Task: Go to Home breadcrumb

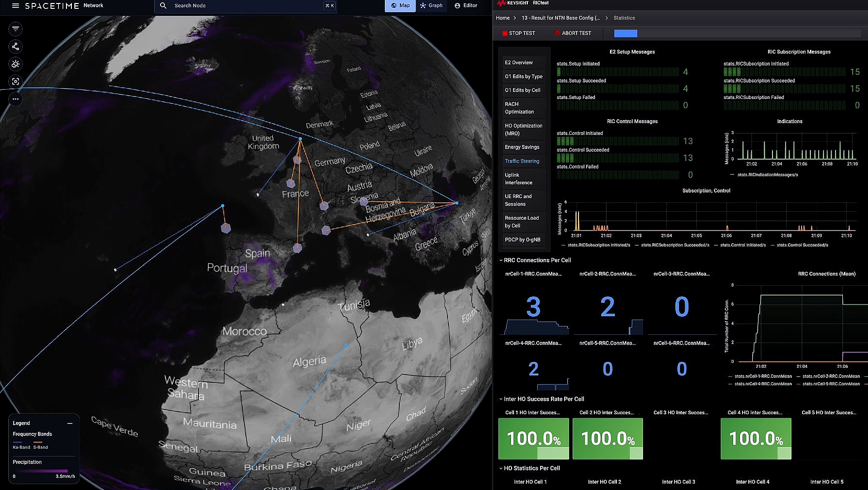Action: point(503,18)
